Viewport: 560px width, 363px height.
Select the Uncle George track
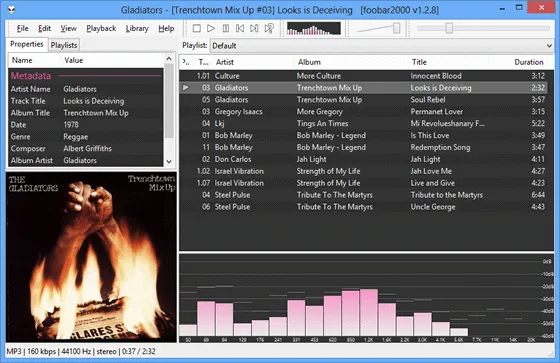click(x=363, y=207)
